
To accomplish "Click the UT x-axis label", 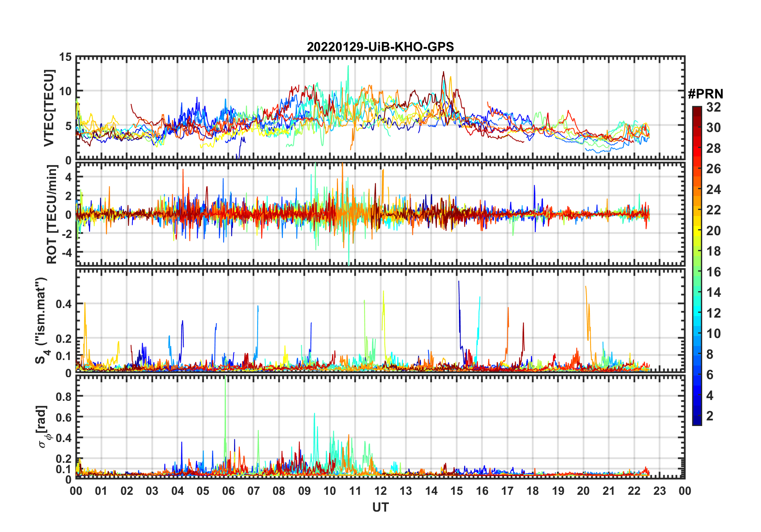I will tap(380, 508).
